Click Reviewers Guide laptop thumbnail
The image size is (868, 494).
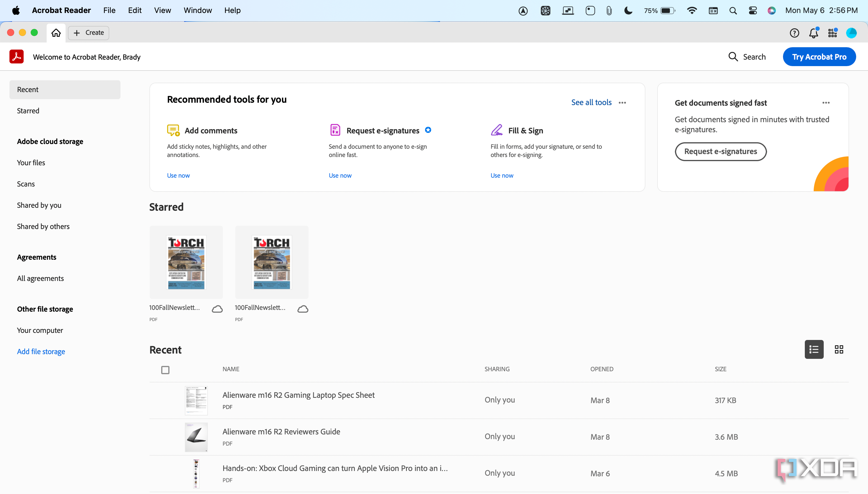tap(196, 437)
